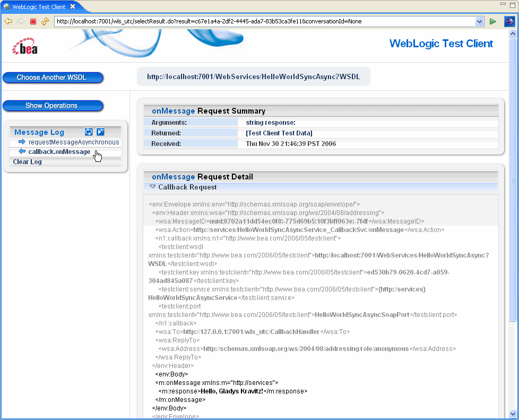Open the URL address dropdown arrow
This screenshot has height=420, width=519.
click(x=479, y=22)
